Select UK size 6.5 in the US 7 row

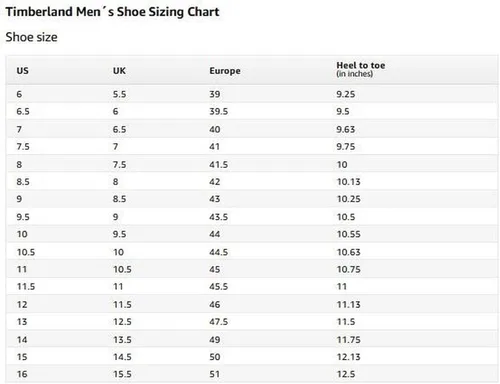point(119,129)
